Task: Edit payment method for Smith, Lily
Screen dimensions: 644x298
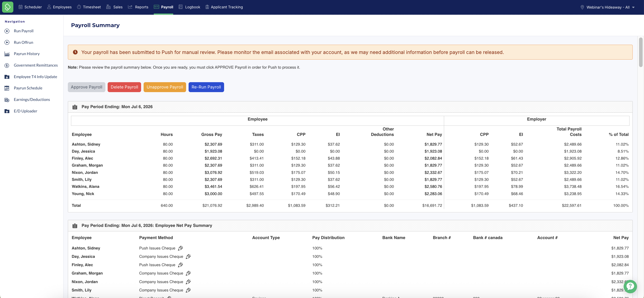Action: pos(188,290)
